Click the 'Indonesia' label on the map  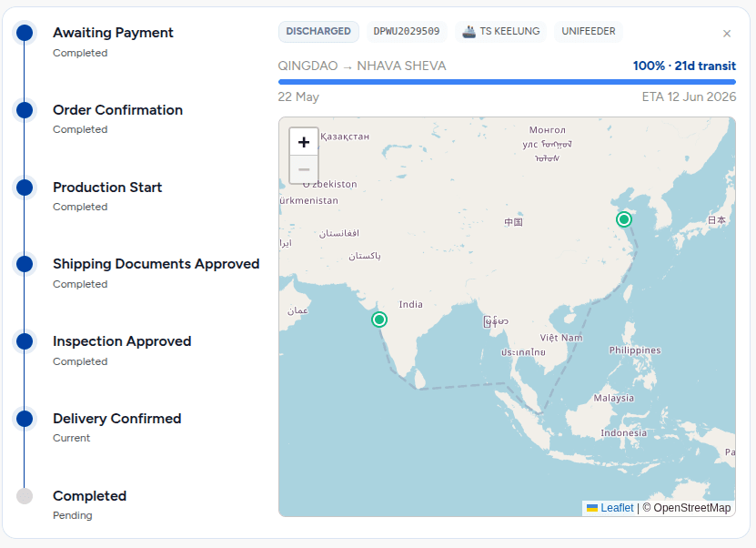point(624,432)
